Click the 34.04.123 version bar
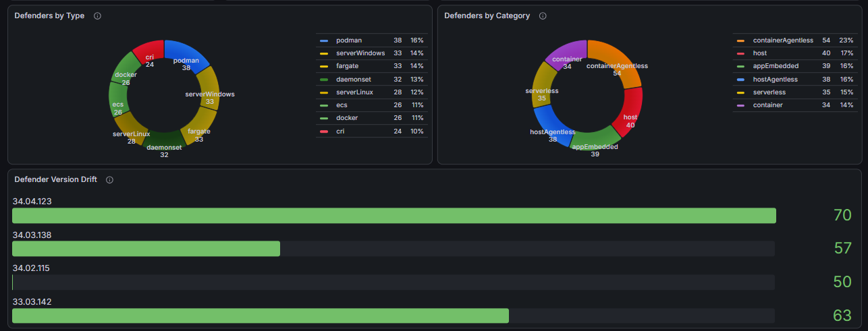Viewport: 868px width, 331px height. pos(394,215)
